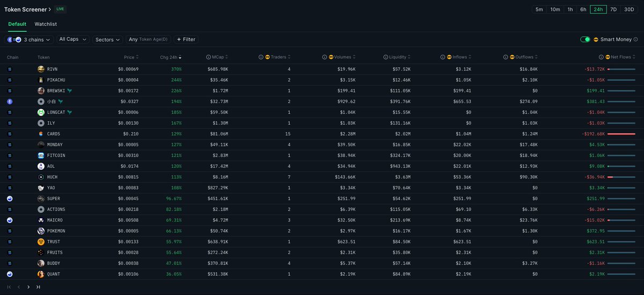Viewport: 644px width, 295px height.
Task: Select the 10m timeframe
Action: 555,9
